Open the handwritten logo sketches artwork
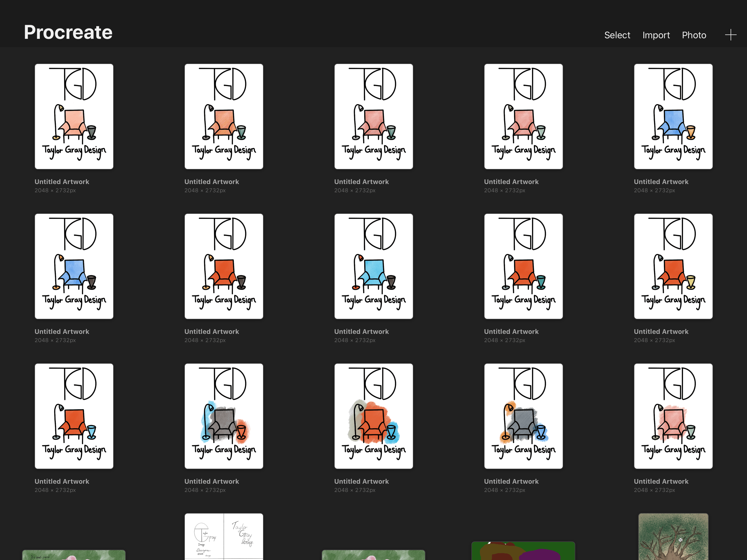The width and height of the screenshot is (747, 560). coord(224,537)
